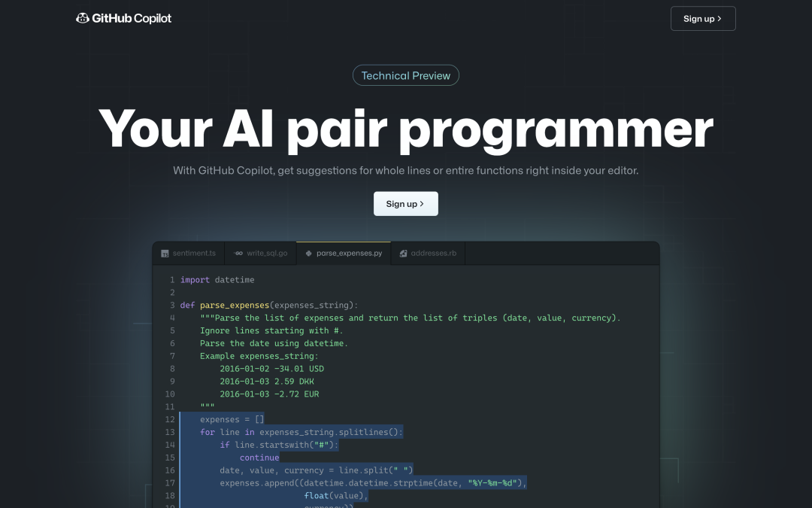The height and width of the screenshot is (508, 812).
Task: Click the Sign up button in the top-right corner
Action: [703, 18]
